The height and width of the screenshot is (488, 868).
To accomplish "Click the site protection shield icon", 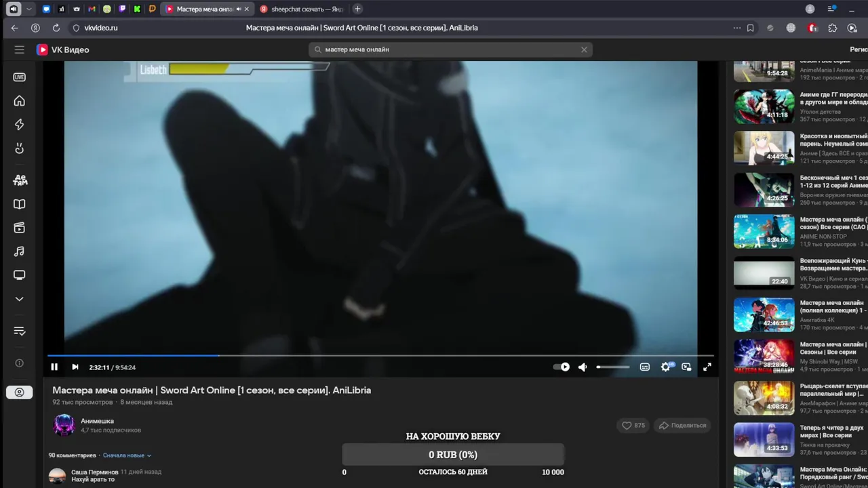I will click(x=76, y=28).
